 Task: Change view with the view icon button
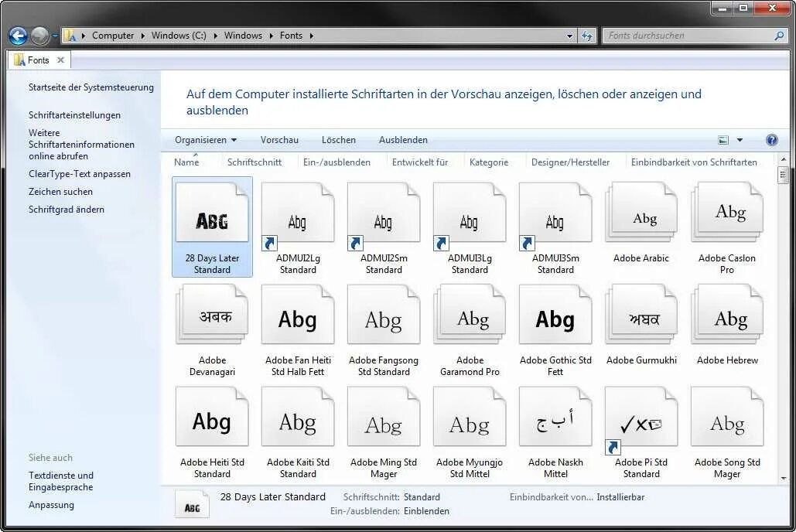(723, 140)
